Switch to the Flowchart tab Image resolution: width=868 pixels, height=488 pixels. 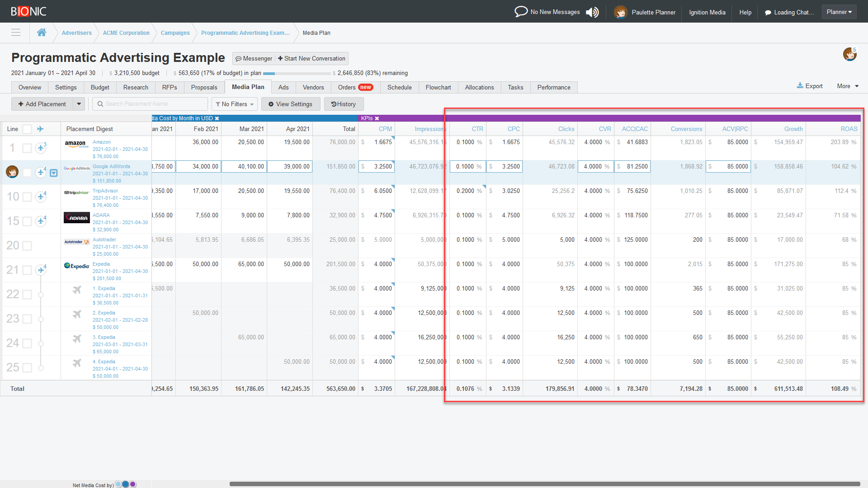click(438, 87)
